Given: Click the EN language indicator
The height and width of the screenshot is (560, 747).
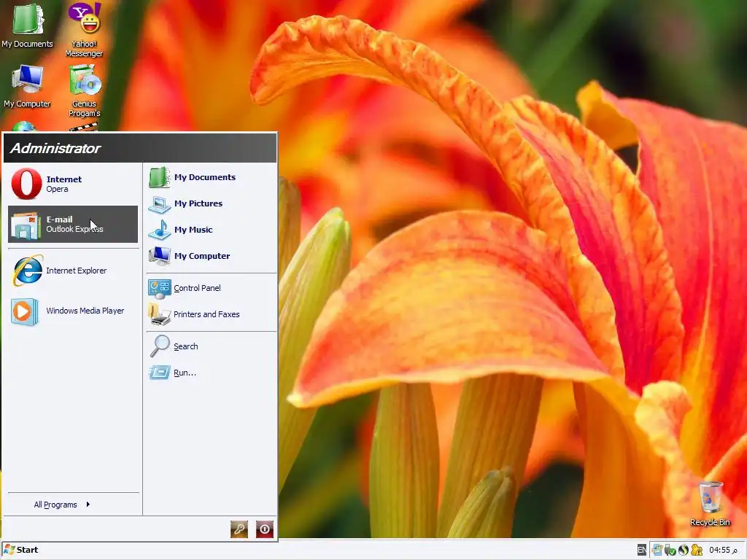Looking at the screenshot, I should tap(642, 550).
